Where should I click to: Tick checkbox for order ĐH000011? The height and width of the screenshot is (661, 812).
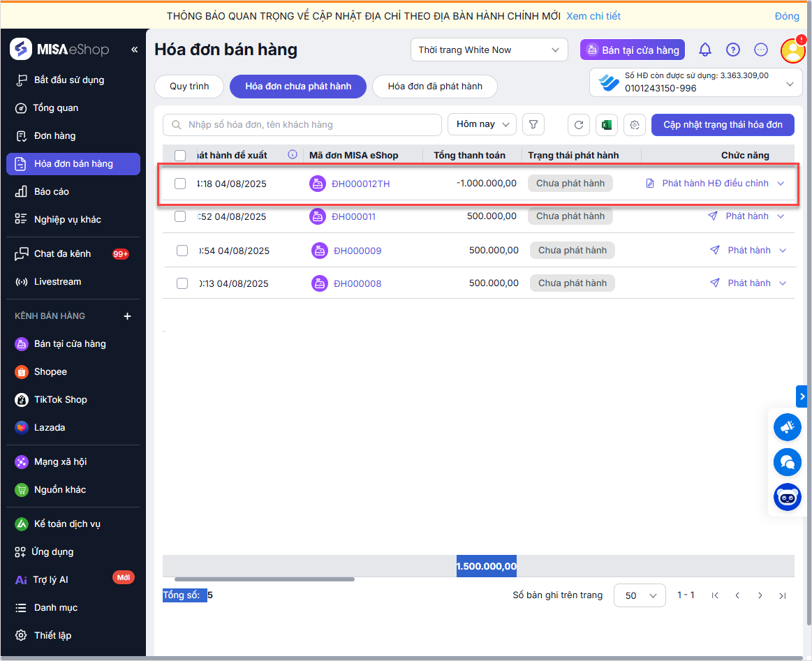180,216
